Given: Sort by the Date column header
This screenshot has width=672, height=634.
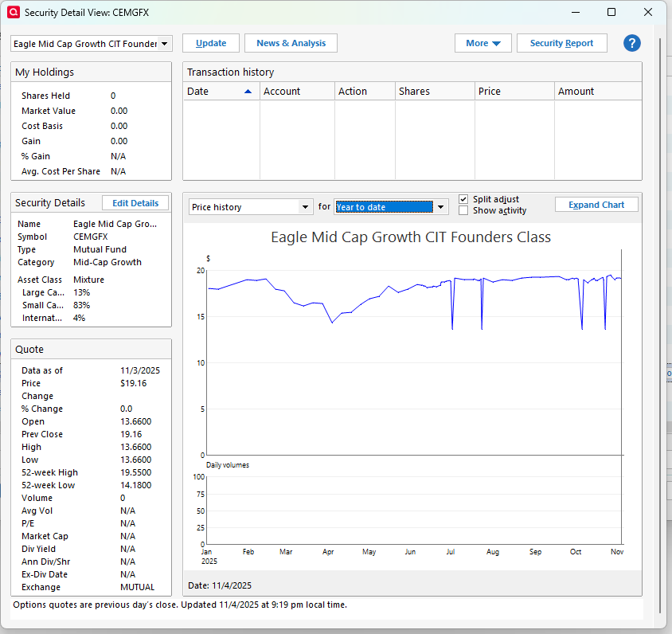Looking at the screenshot, I should pos(221,92).
